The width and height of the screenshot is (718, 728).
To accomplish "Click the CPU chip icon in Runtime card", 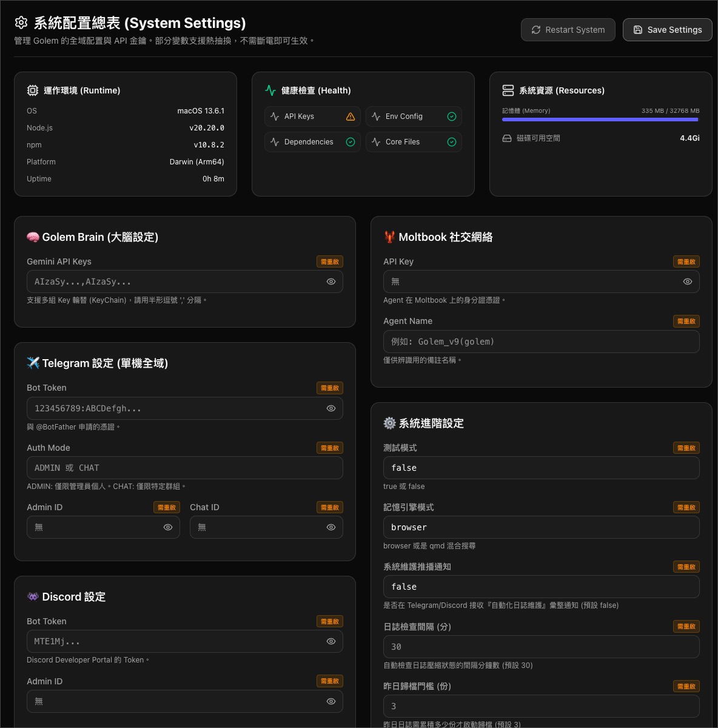I will tap(33, 90).
